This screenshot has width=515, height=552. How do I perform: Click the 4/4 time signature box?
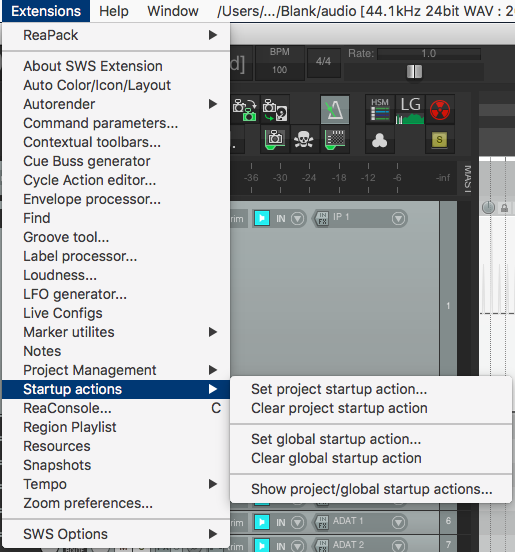(324, 62)
